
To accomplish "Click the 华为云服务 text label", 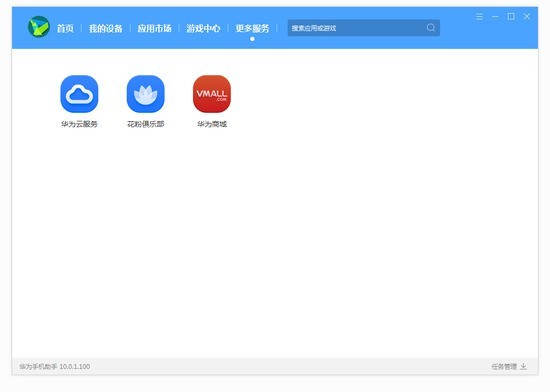I will (79, 124).
